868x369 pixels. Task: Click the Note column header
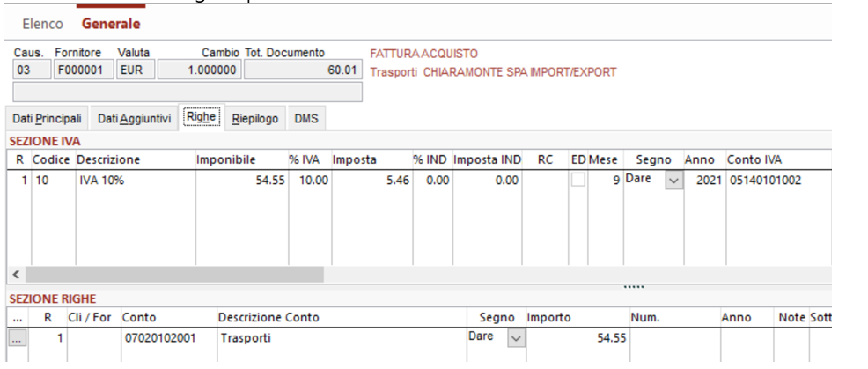point(791,317)
